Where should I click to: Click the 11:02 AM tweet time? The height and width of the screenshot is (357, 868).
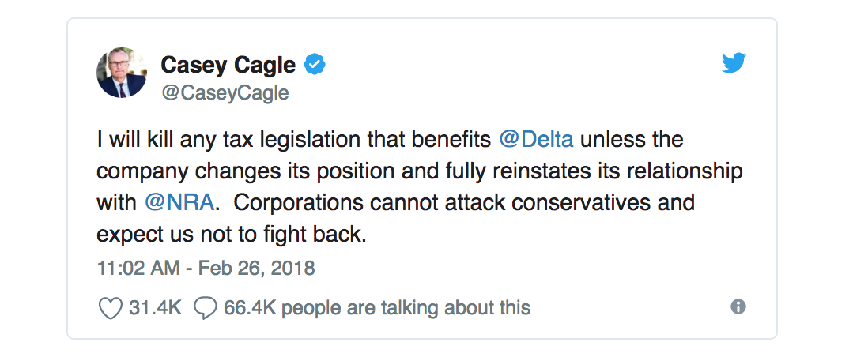(x=138, y=268)
